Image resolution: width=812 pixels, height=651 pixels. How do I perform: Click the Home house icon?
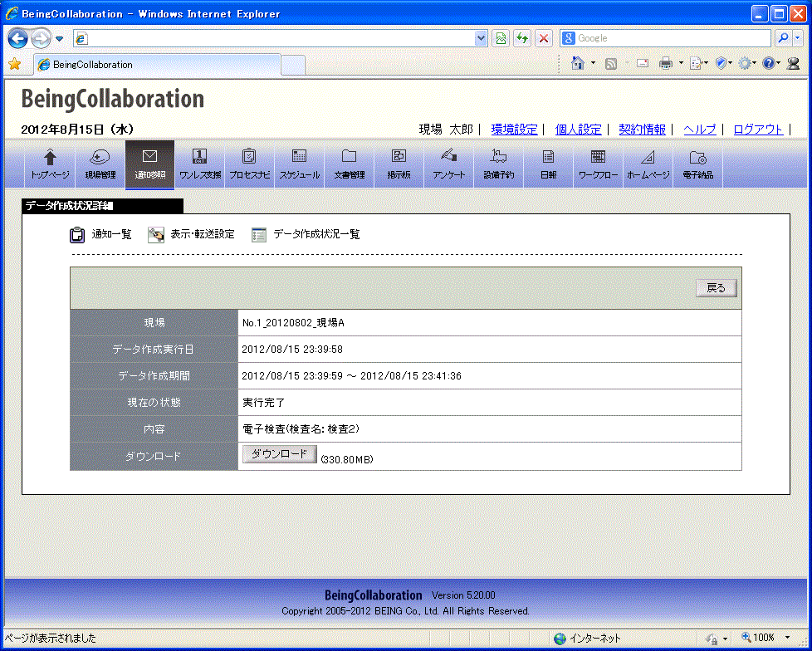pyautogui.click(x=577, y=63)
